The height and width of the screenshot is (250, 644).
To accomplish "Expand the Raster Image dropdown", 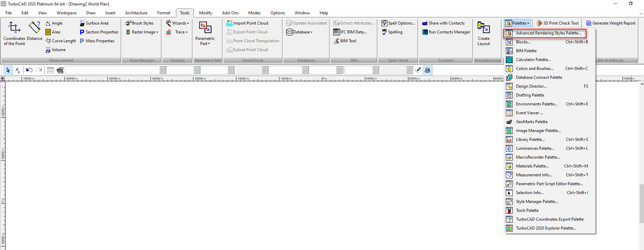I will (142, 32).
